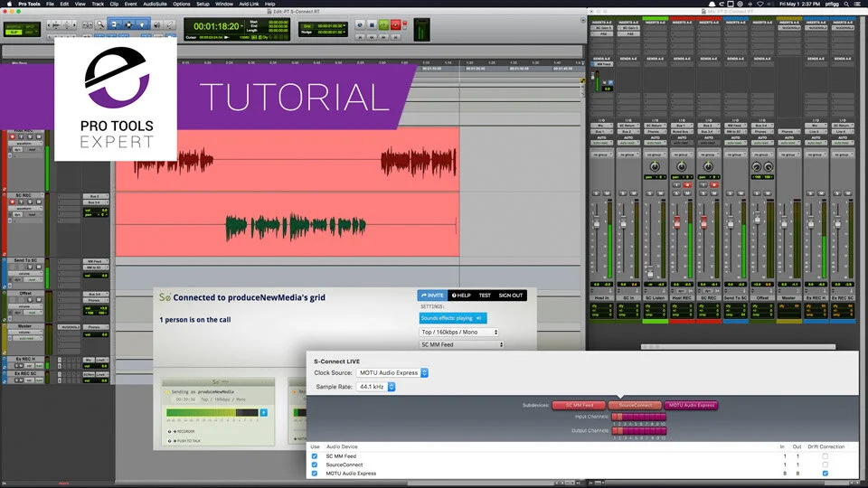The width and height of the screenshot is (868, 488).
Task: Click the Spotlight search icon
Action: tap(846, 4)
